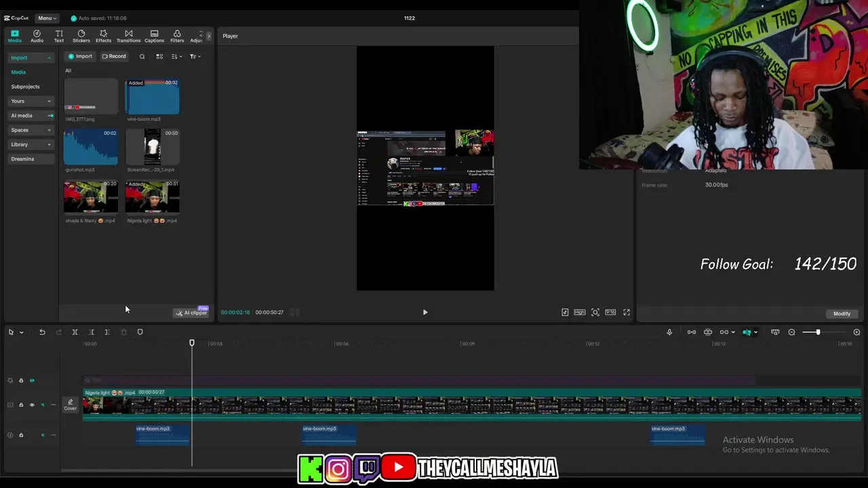This screenshot has height=488, width=868.
Task: Hide the main video track
Action: (32, 405)
